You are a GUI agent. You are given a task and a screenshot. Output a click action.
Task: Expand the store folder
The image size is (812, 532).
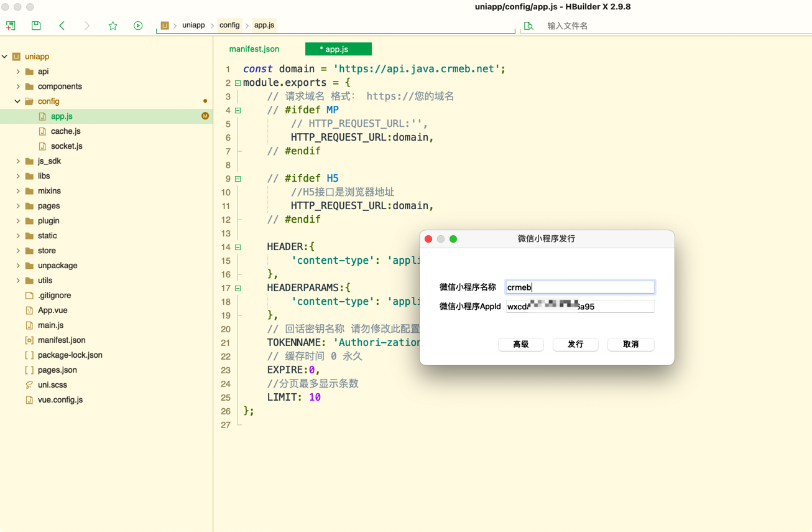(18, 251)
